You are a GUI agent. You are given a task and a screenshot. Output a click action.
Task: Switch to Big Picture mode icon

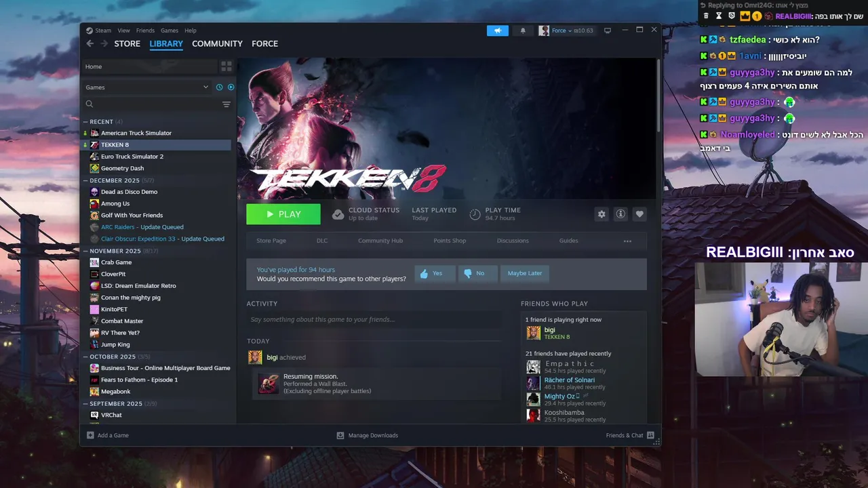coord(608,30)
